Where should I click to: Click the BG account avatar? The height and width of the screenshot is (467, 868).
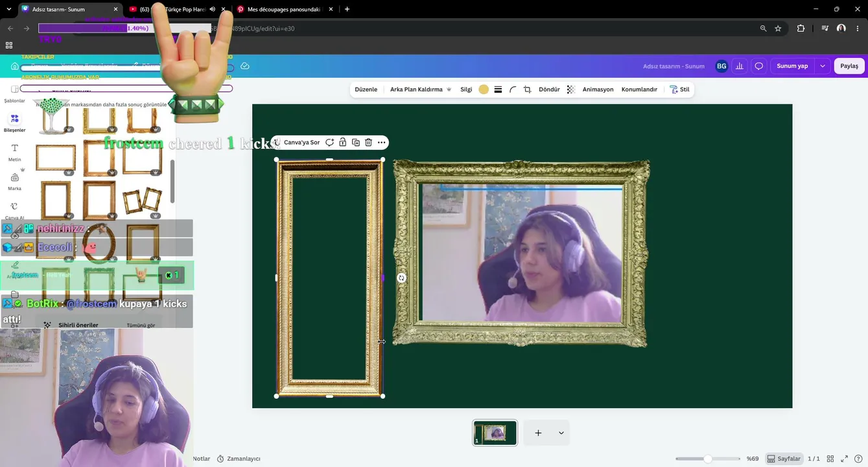tap(721, 66)
